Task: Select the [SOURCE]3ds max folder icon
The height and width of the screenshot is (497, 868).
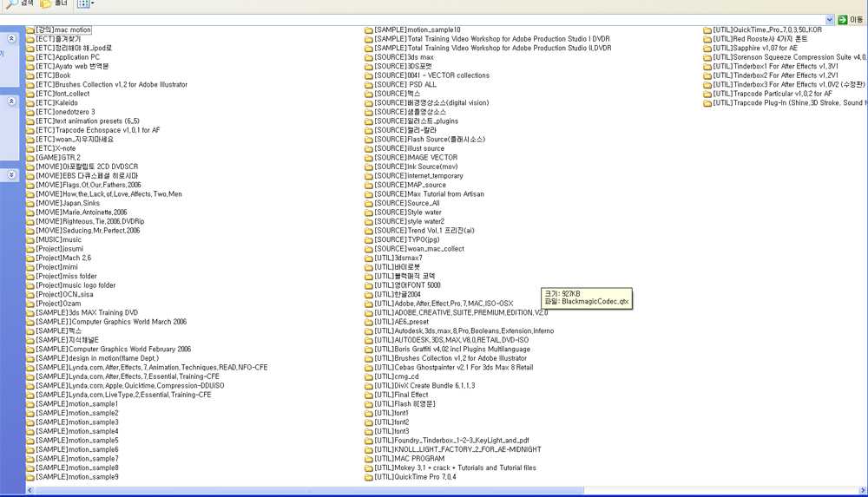Action: pyautogui.click(x=369, y=57)
